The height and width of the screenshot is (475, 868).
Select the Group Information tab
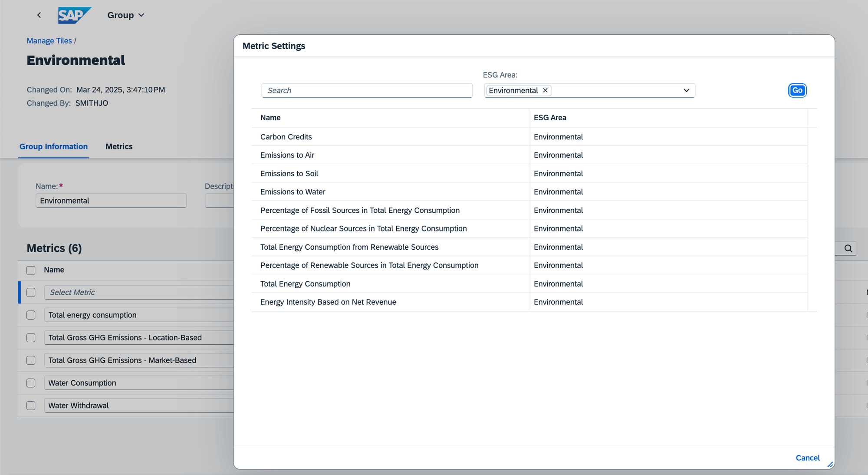tap(53, 146)
